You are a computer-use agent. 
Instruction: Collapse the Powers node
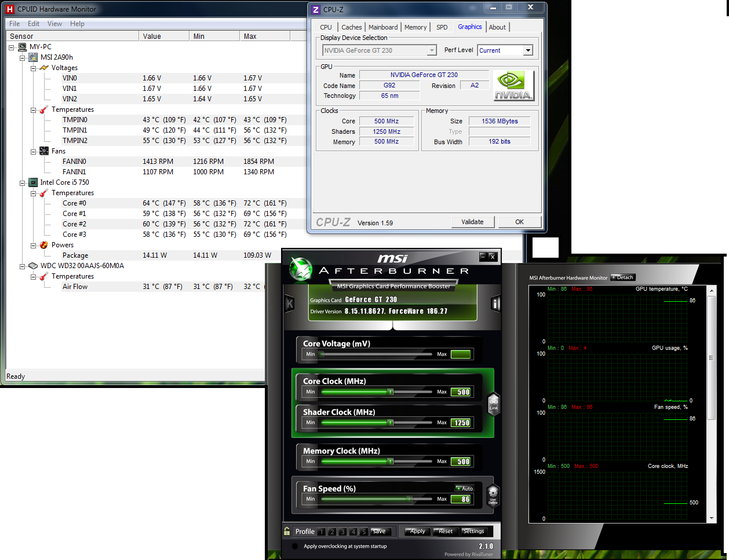[x=33, y=245]
